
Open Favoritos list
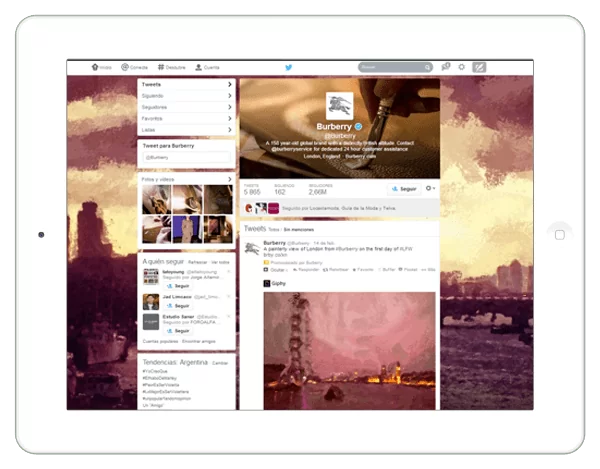186,119
